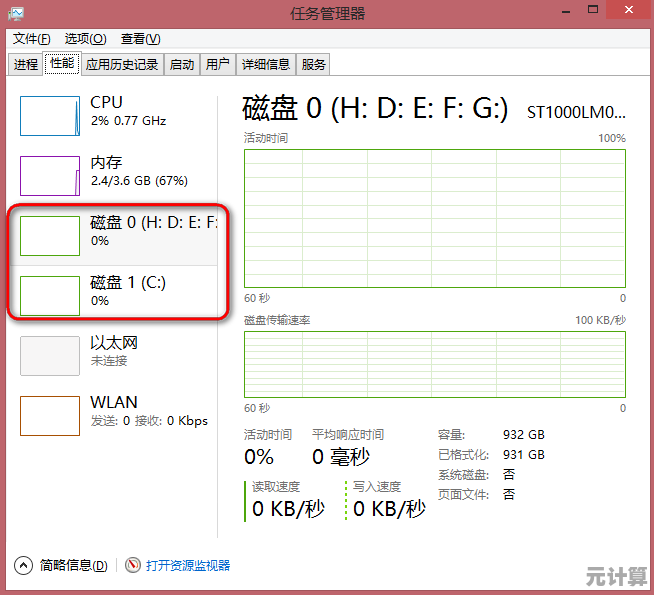
Task: Click the CPU label in sidebar
Action: [x=106, y=102]
